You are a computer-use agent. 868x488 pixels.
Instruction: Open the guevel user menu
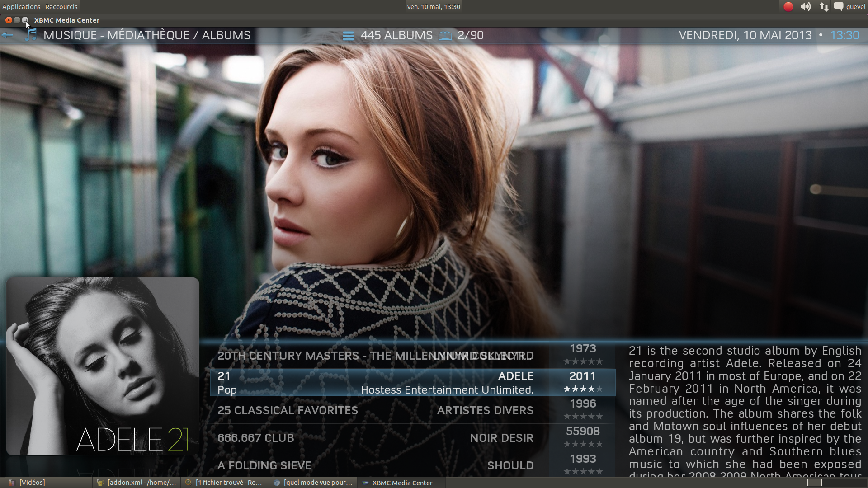click(856, 7)
